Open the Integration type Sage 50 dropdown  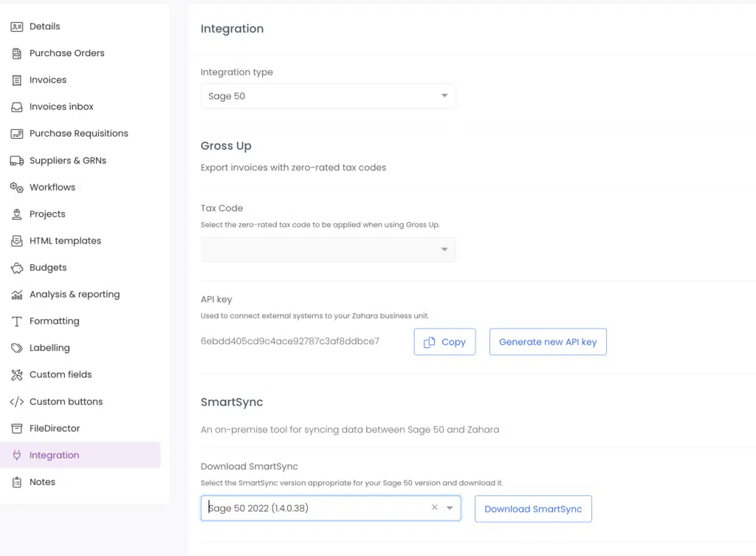pos(328,96)
